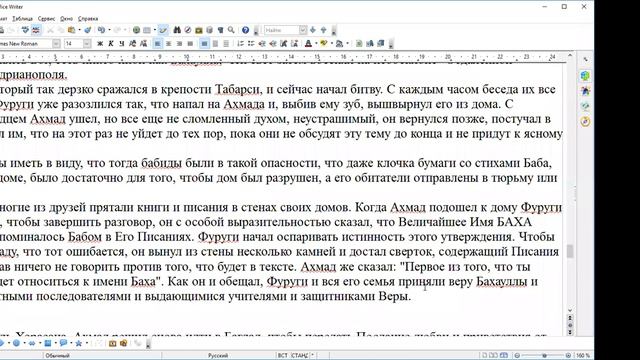Open the Gallery icon in toolbar
The height and width of the screenshot is (360, 640).
199,30
